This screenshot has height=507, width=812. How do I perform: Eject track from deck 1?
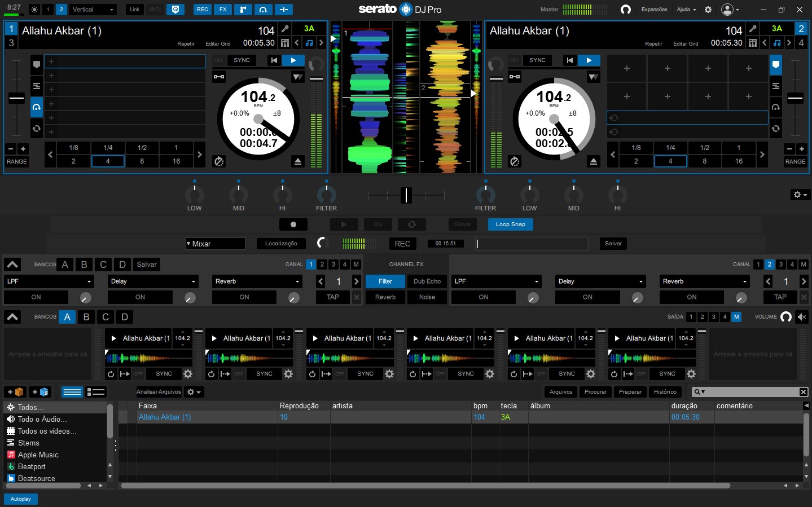click(x=298, y=162)
